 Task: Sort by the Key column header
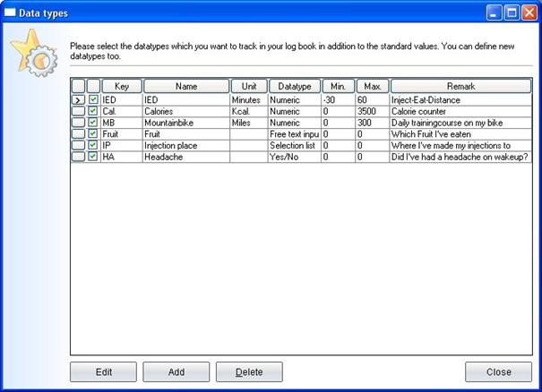click(x=121, y=87)
